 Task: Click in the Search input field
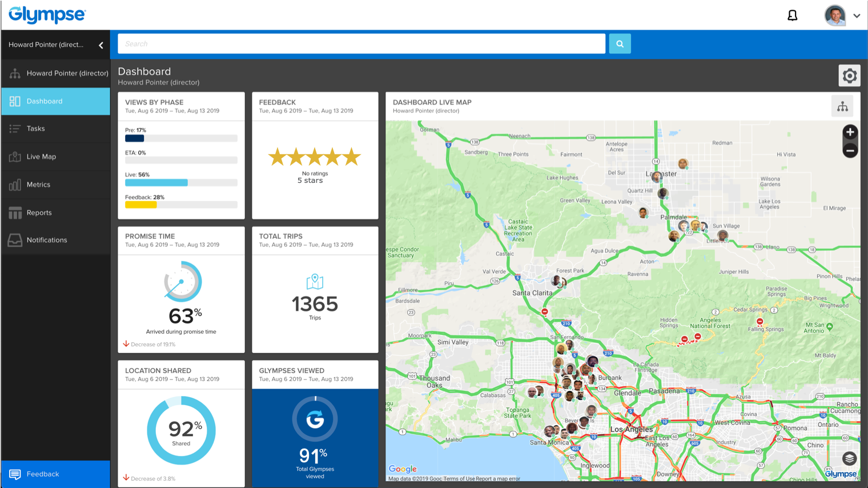pyautogui.click(x=361, y=43)
